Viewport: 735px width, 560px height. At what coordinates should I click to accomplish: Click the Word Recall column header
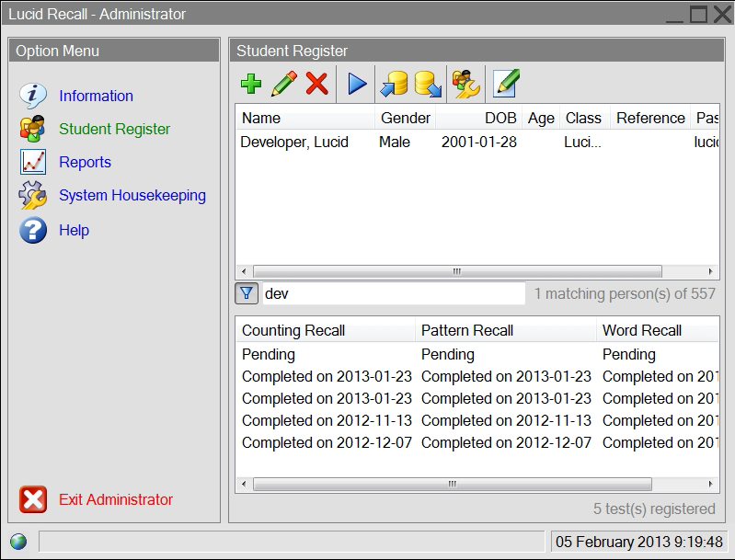tap(658, 330)
